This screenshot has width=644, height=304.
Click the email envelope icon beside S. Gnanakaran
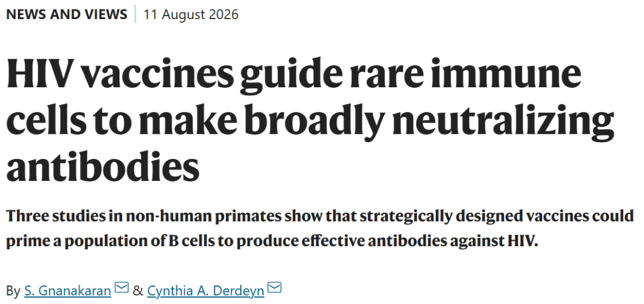(122, 287)
